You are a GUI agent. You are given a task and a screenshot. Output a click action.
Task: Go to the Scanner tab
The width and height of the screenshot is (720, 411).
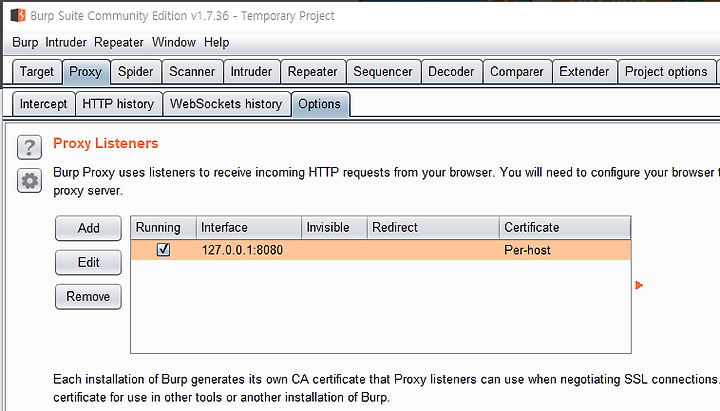coord(192,72)
